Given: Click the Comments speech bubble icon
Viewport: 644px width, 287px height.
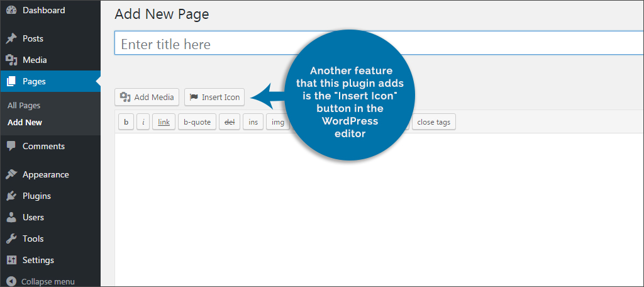Looking at the screenshot, I should [11, 147].
